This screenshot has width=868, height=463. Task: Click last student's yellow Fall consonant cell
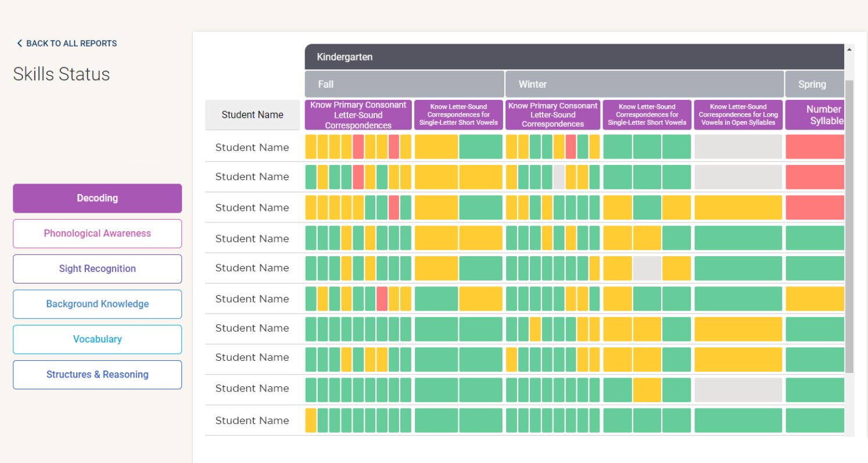[x=311, y=421]
